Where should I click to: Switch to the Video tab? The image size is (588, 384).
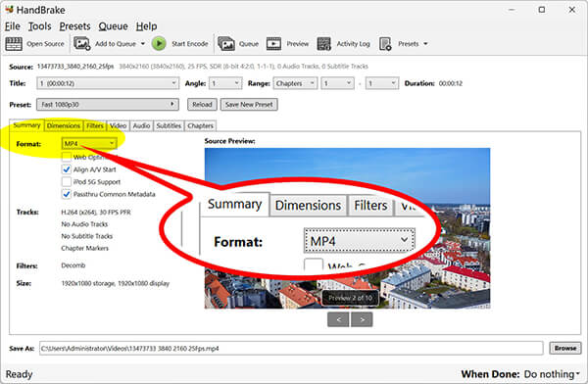(x=119, y=125)
